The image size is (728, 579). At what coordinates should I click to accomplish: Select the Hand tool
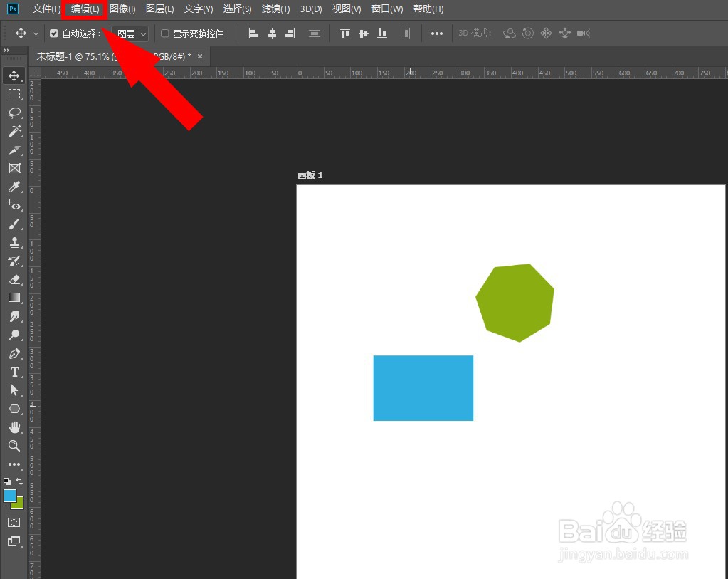click(14, 427)
